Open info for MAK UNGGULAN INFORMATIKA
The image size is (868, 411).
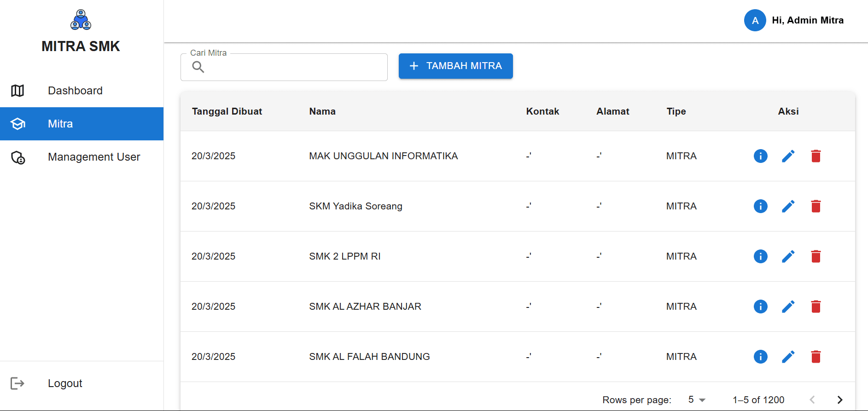click(x=760, y=156)
